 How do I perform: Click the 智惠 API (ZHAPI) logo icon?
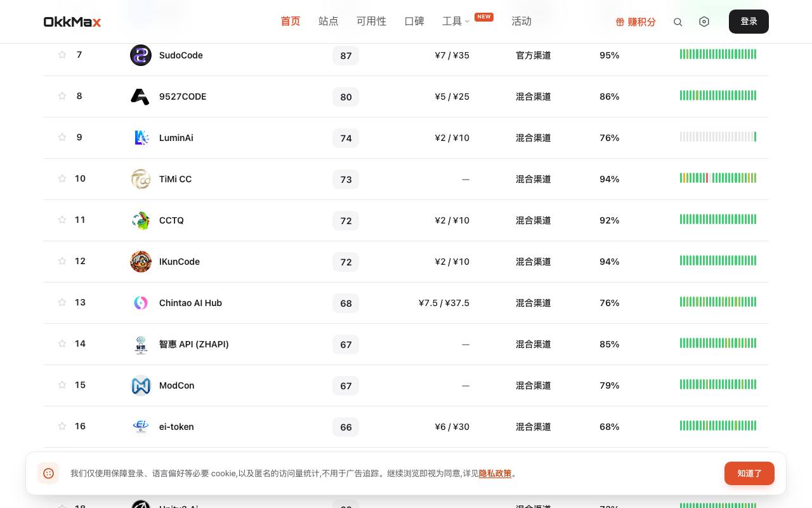pyautogui.click(x=141, y=344)
